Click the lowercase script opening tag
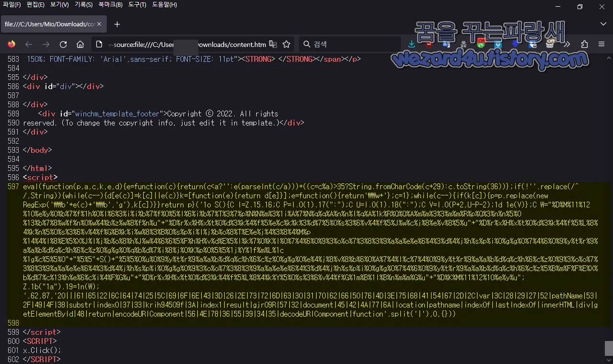Image resolution: width=613 pixels, height=364 pixels. pos(40,178)
